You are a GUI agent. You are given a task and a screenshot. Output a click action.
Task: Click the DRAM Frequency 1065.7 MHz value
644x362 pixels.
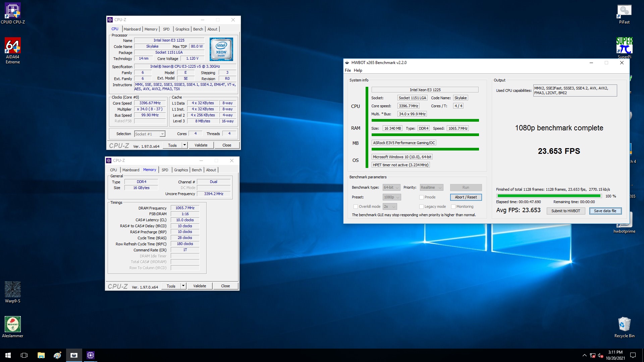click(x=185, y=208)
